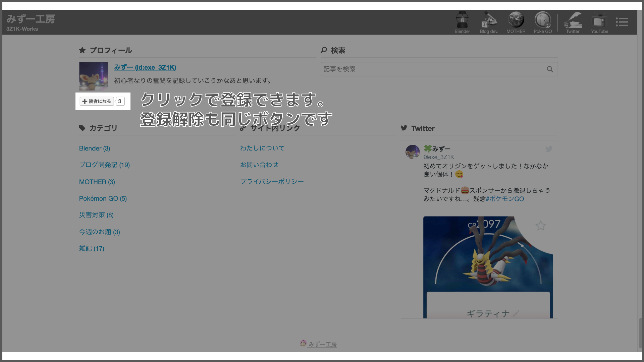Click the page's vertical scrollbar thumb
This screenshot has height=362, width=644.
click(641, 333)
